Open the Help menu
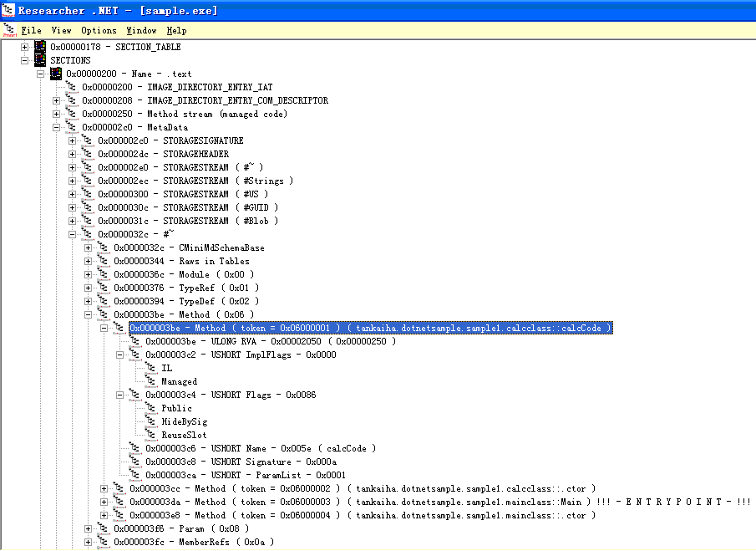The height and width of the screenshot is (551, 756). (x=176, y=30)
